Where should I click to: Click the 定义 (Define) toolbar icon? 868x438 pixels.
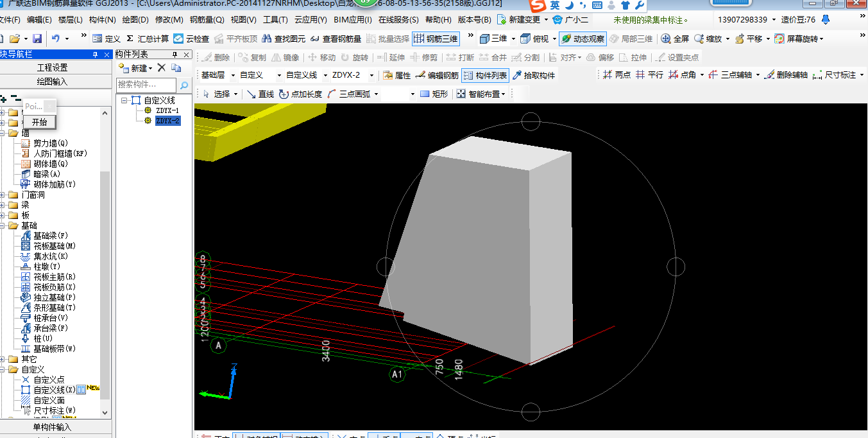(x=106, y=39)
